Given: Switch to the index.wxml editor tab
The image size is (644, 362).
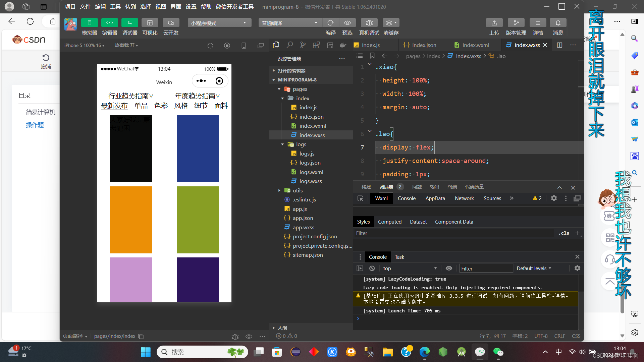Looking at the screenshot, I should pyautogui.click(x=475, y=45).
